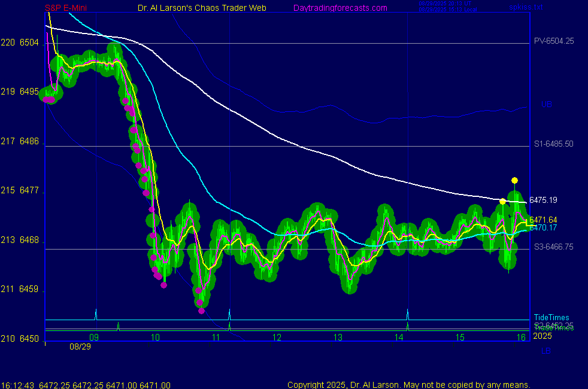Click the green TradeTimes spike before 09:30

[118, 326]
